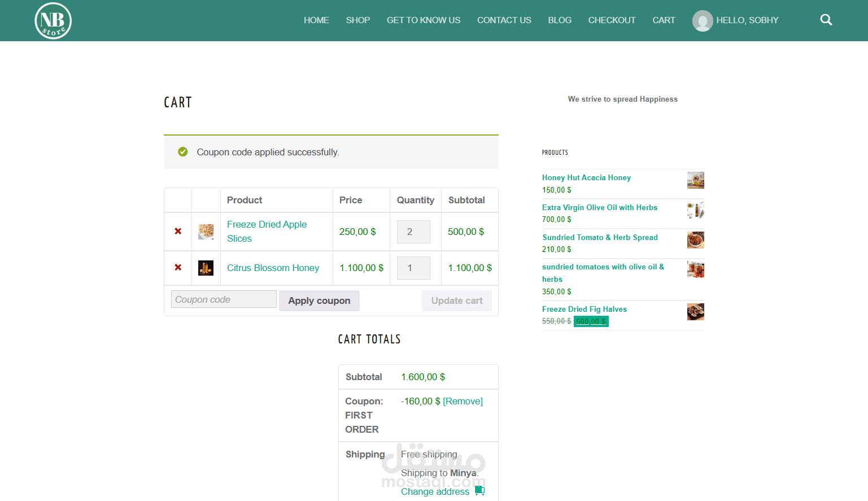Click the struck-through 550,00 $ price

pyautogui.click(x=557, y=321)
